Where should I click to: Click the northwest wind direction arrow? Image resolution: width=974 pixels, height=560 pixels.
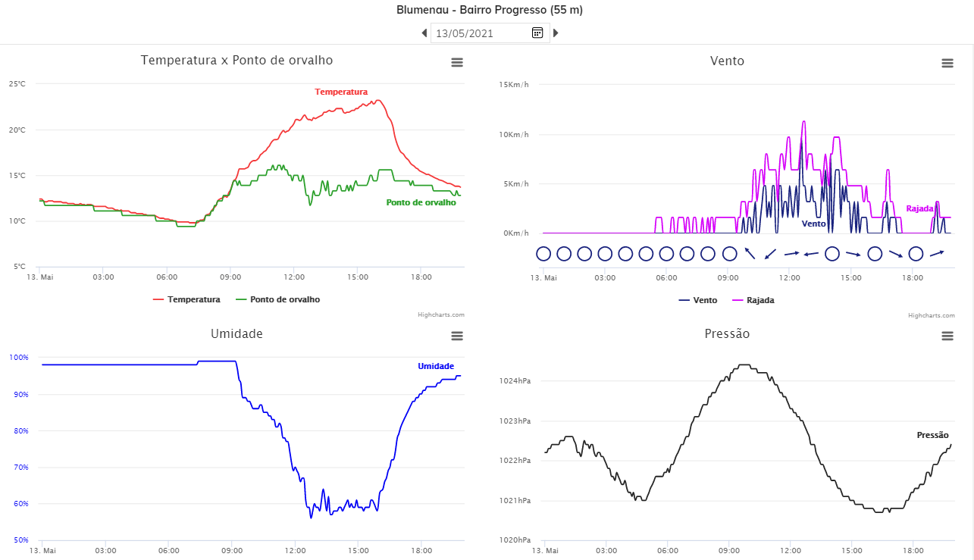tap(750, 253)
